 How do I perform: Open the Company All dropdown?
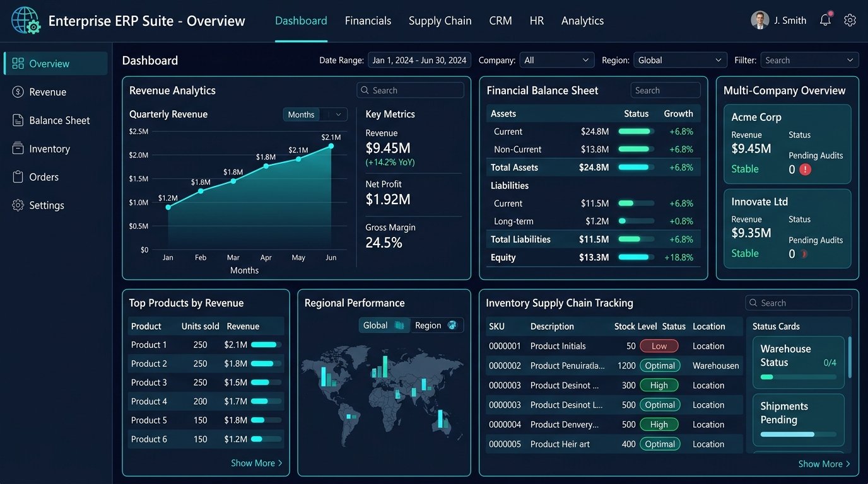coord(556,60)
